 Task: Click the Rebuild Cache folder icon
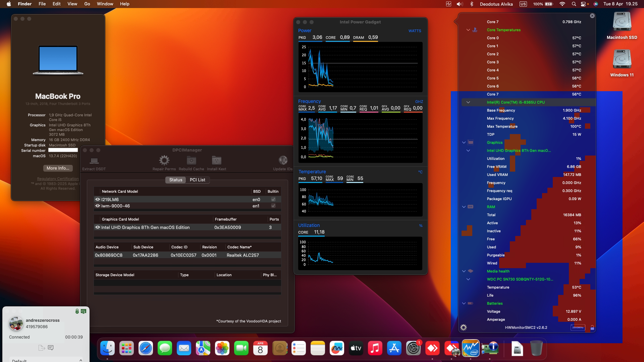click(191, 160)
